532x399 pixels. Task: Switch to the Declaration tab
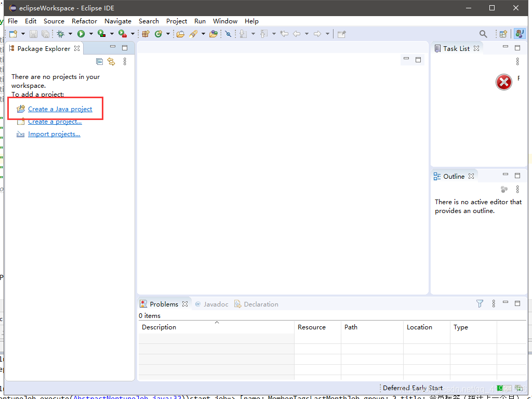tap(257, 304)
